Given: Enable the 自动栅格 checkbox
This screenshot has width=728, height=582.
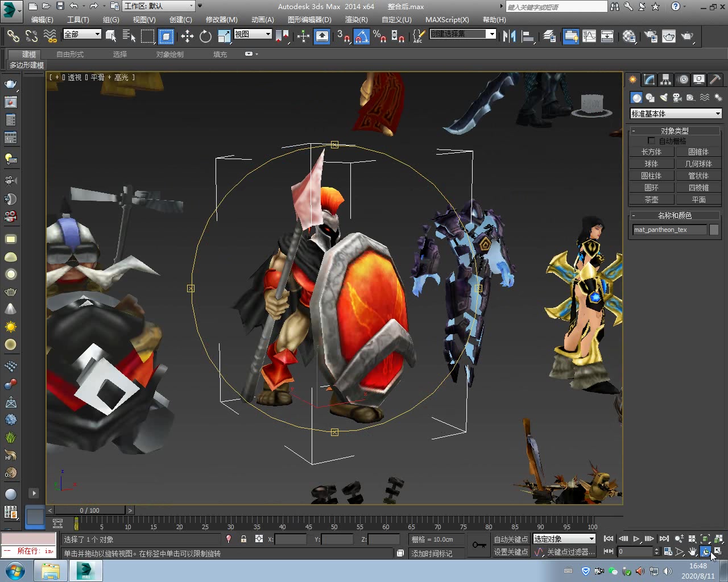Looking at the screenshot, I should (651, 140).
